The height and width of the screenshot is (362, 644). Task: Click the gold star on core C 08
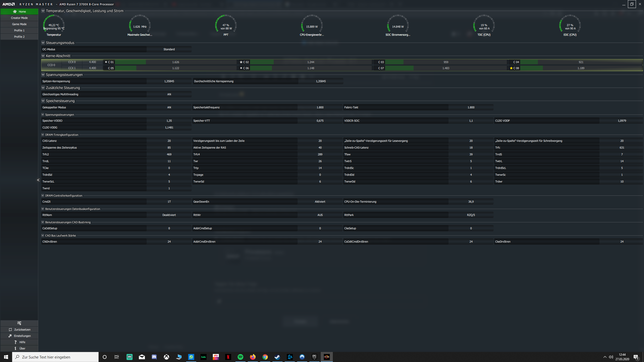(x=511, y=68)
